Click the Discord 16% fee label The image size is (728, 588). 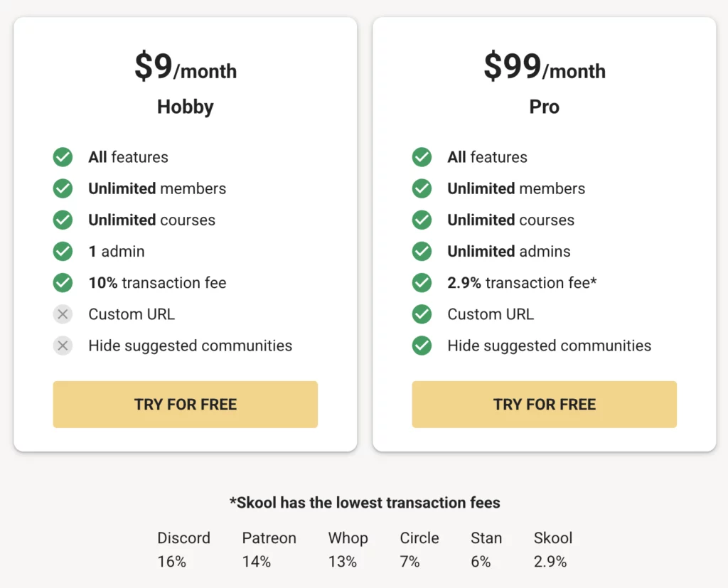tap(183, 549)
